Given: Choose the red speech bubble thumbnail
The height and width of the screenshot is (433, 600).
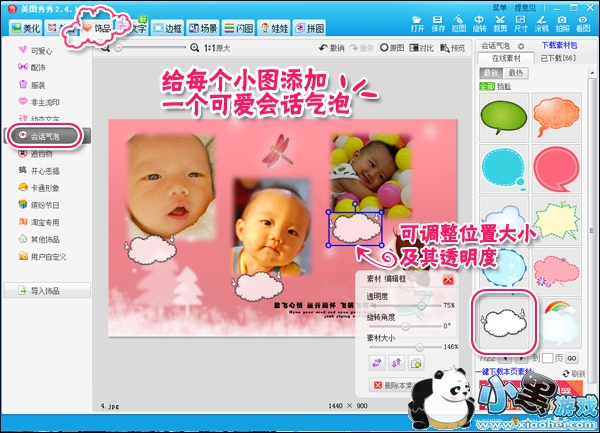Looking at the screenshot, I should (557, 169).
